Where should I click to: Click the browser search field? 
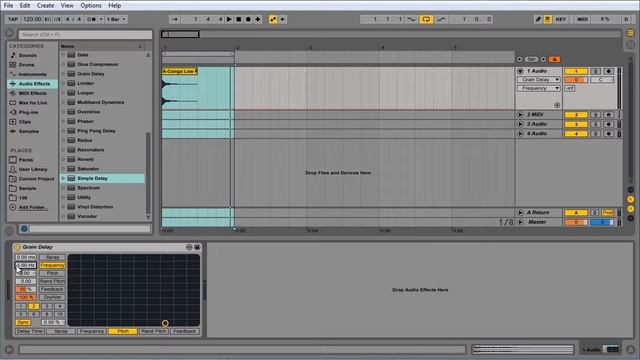point(85,35)
